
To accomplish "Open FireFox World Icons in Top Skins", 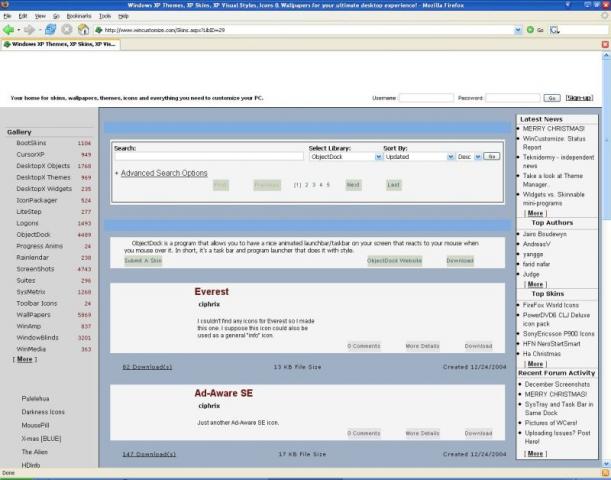I will click(x=551, y=305).
